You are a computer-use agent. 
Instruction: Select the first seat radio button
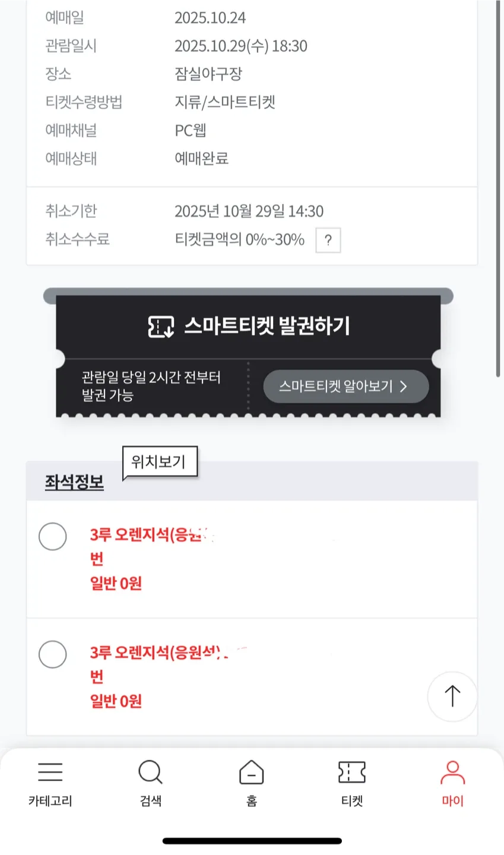point(53,537)
